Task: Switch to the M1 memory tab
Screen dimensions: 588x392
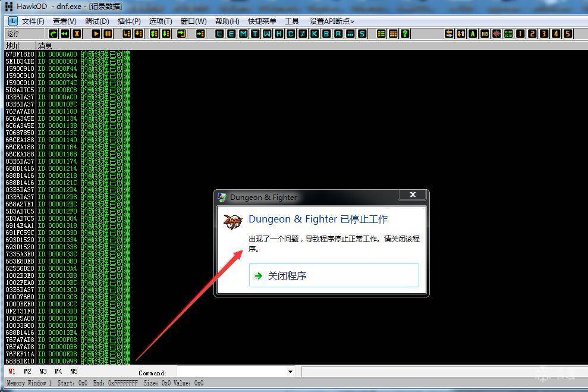Action: coord(12,371)
